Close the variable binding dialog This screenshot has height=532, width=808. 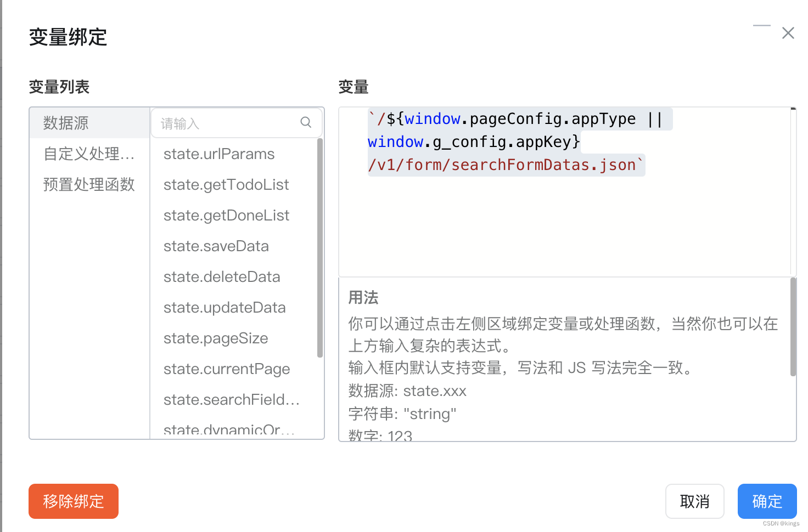coord(788,33)
